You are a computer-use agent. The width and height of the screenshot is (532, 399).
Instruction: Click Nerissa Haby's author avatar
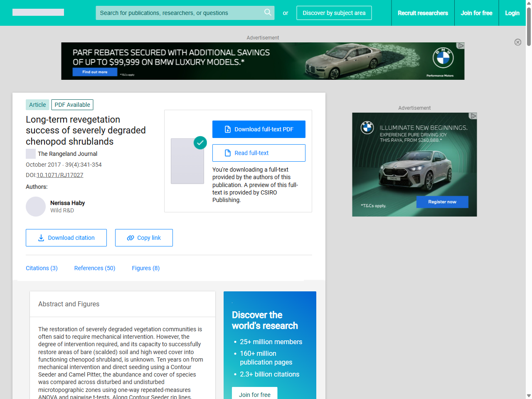36,207
